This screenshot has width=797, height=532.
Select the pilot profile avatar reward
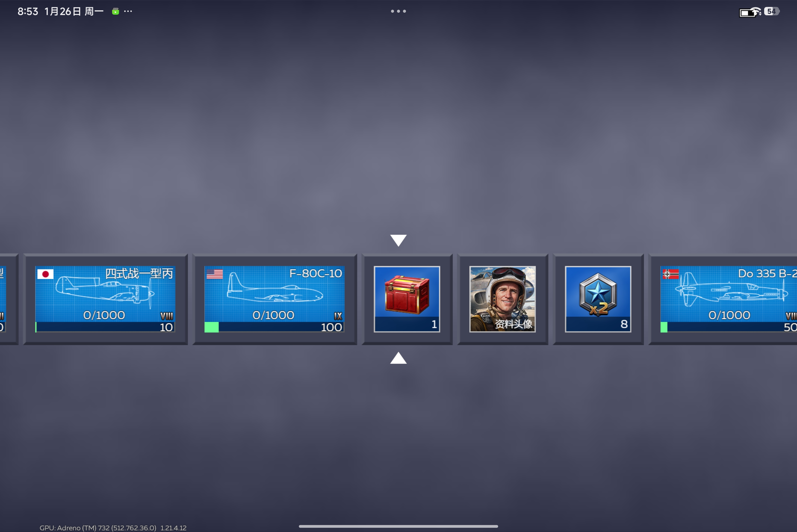[502, 299]
